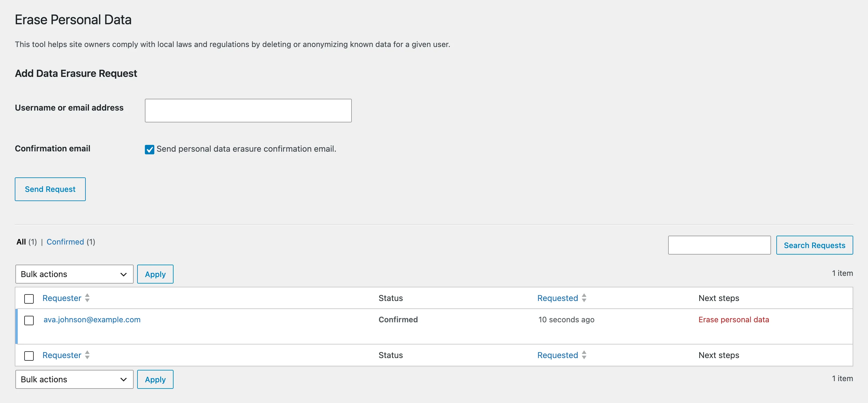Click sort arrows beside top Requested header
Image resolution: width=868 pixels, height=403 pixels.
coord(584,298)
